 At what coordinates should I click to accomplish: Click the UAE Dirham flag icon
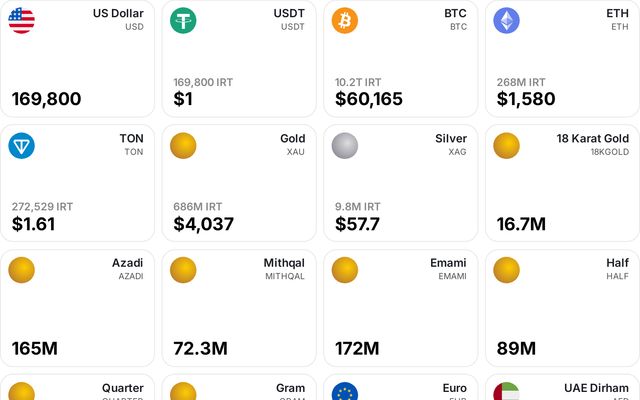click(x=507, y=391)
